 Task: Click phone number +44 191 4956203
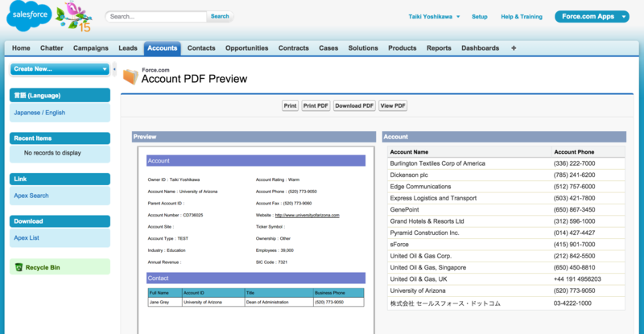pyautogui.click(x=577, y=279)
